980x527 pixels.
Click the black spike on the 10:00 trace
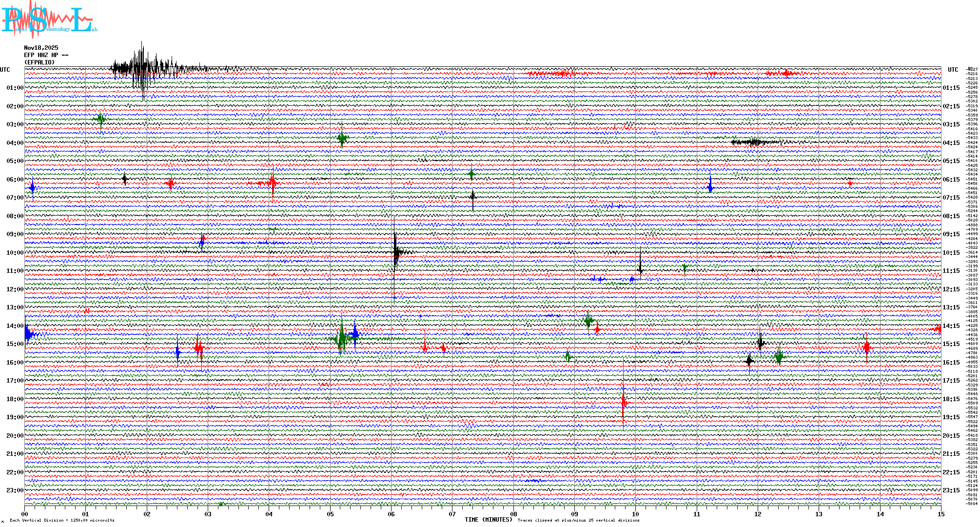(395, 252)
